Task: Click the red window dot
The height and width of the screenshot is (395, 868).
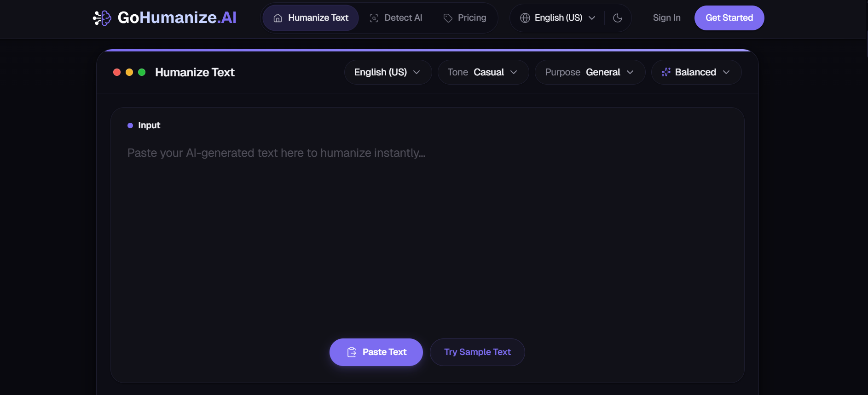Action: [117, 72]
